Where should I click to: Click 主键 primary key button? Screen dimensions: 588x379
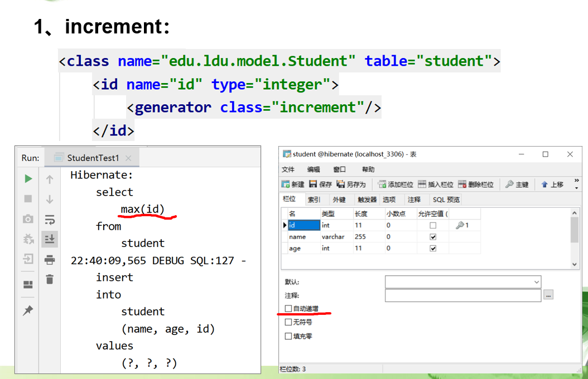coord(517,184)
